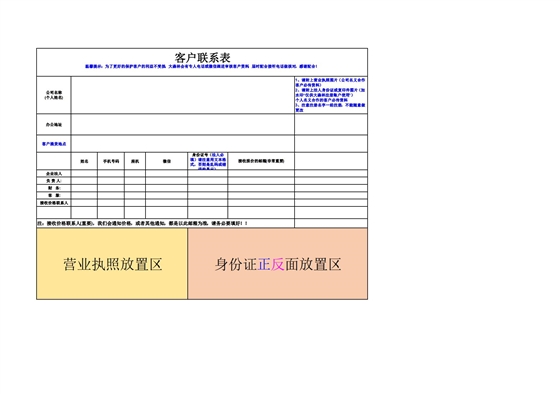Click the 财务 row label
The height and width of the screenshot is (394, 560).
54,188
